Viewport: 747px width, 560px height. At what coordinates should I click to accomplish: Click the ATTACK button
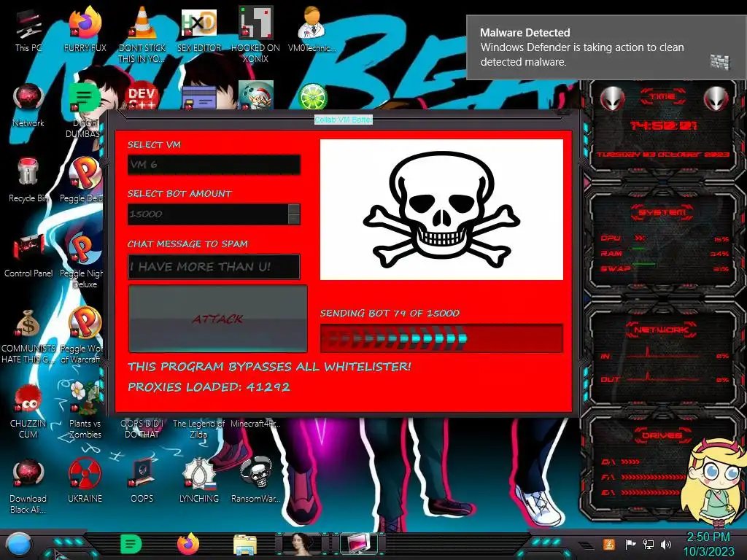coord(217,319)
